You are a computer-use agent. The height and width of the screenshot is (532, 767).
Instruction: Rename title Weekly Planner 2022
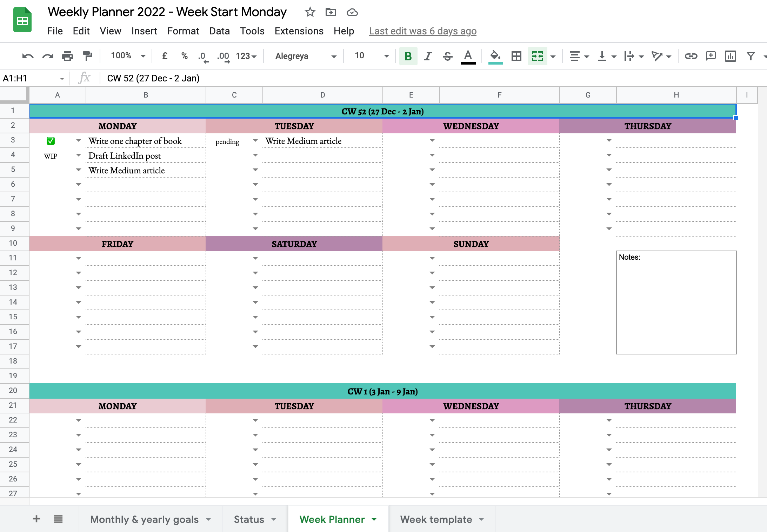point(167,12)
